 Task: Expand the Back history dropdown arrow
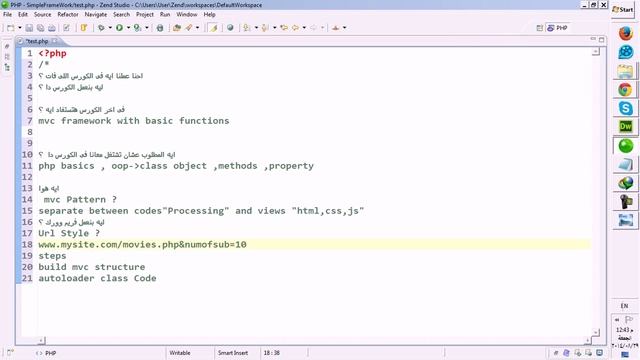[304, 28]
